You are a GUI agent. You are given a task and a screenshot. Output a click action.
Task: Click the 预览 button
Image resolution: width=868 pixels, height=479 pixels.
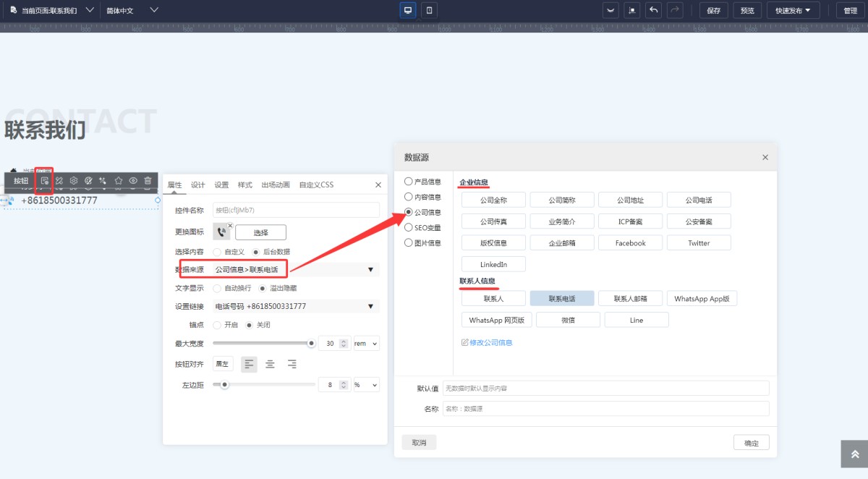tap(747, 10)
